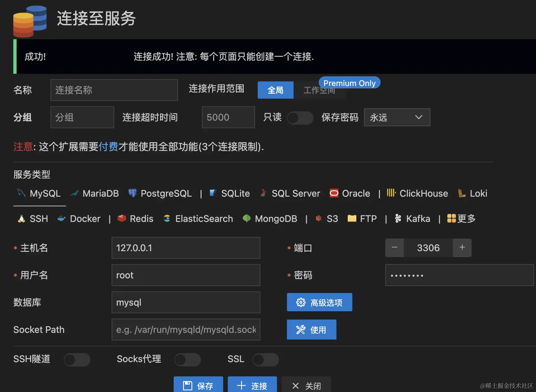This screenshot has height=392, width=536.
Task: Click the gear icon in 高级选项 button
Action: click(301, 302)
